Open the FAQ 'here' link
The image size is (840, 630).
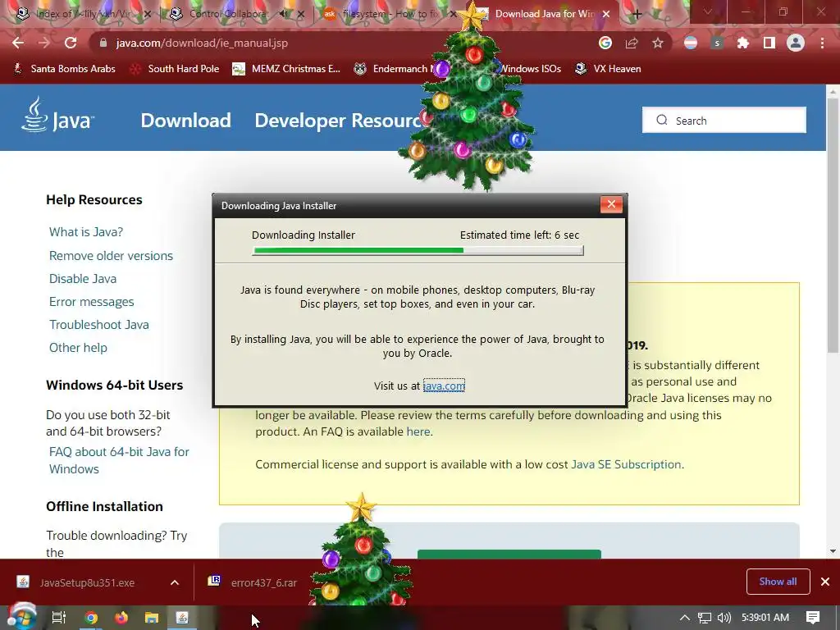[418, 431]
